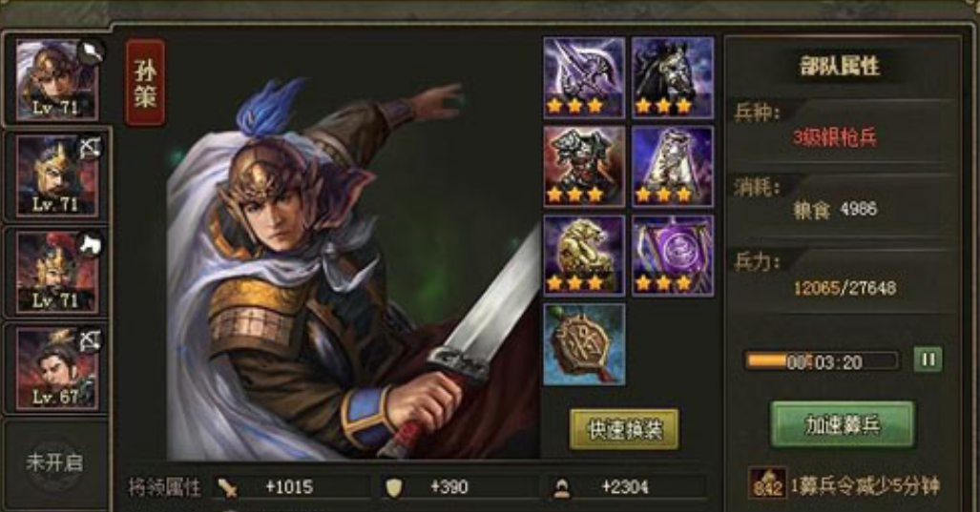Select the black horse equipment slot
The image size is (980, 512).
tap(673, 77)
